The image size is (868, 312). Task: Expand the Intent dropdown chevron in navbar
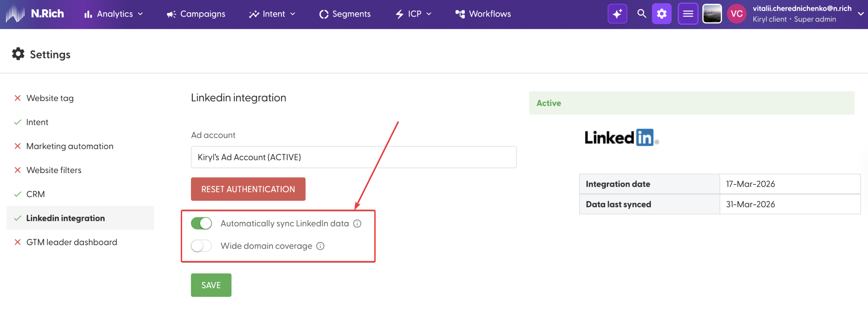293,14
